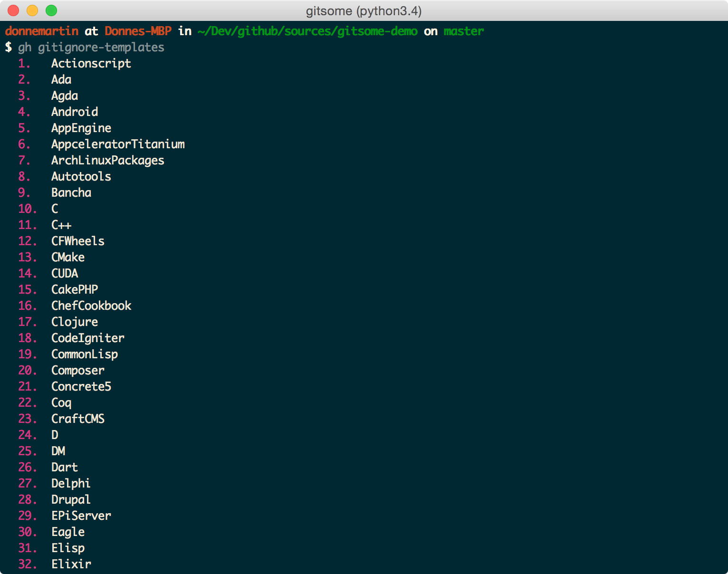Click the hostname 'Donnes-MBP' in the prompt
728x574 pixels.
pyautogui.click(x=138, y=31)
